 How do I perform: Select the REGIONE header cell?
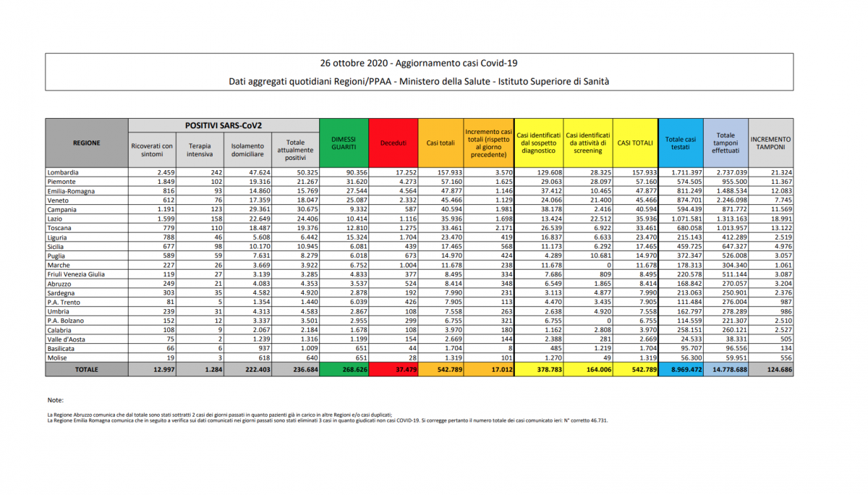click(87, 143)
